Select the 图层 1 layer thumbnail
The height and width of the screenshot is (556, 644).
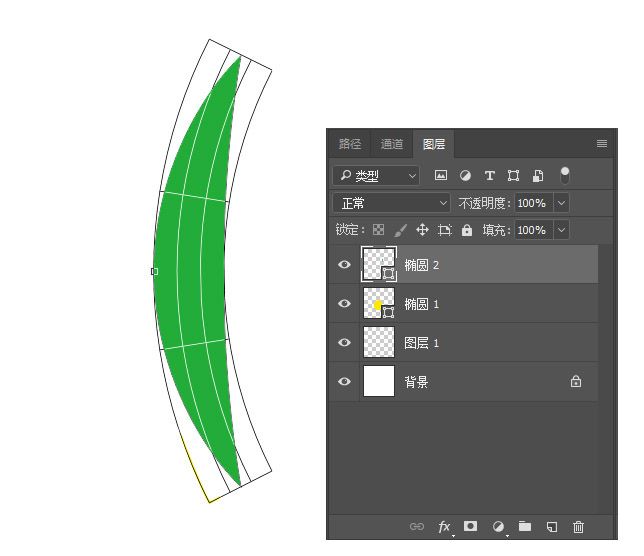(x=379, y=342)
